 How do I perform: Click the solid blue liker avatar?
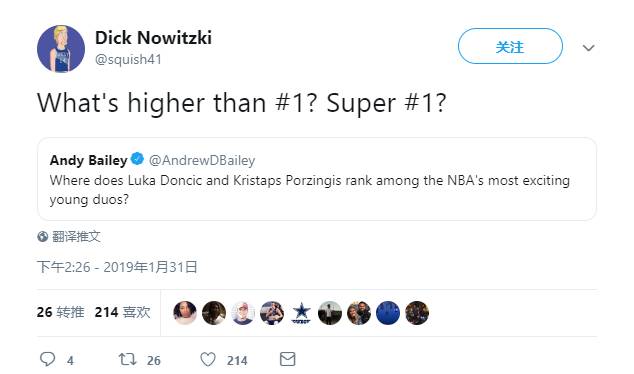[x=388, y=313]
